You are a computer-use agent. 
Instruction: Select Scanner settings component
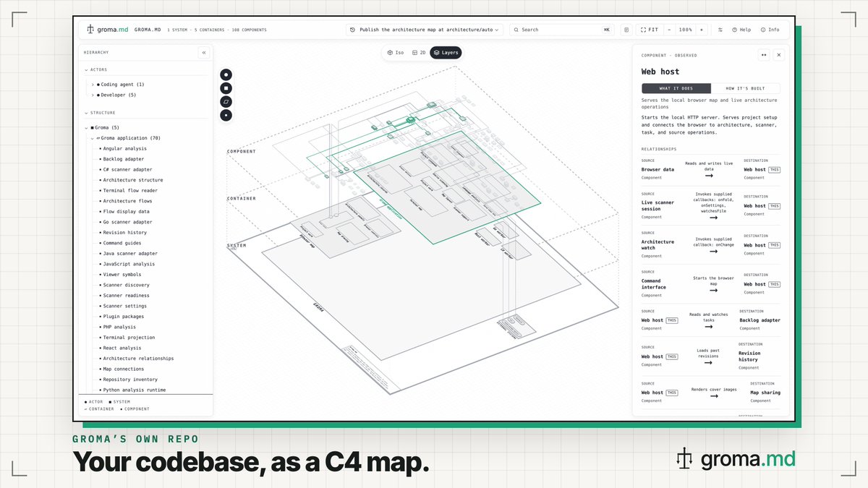click(124, 306)
